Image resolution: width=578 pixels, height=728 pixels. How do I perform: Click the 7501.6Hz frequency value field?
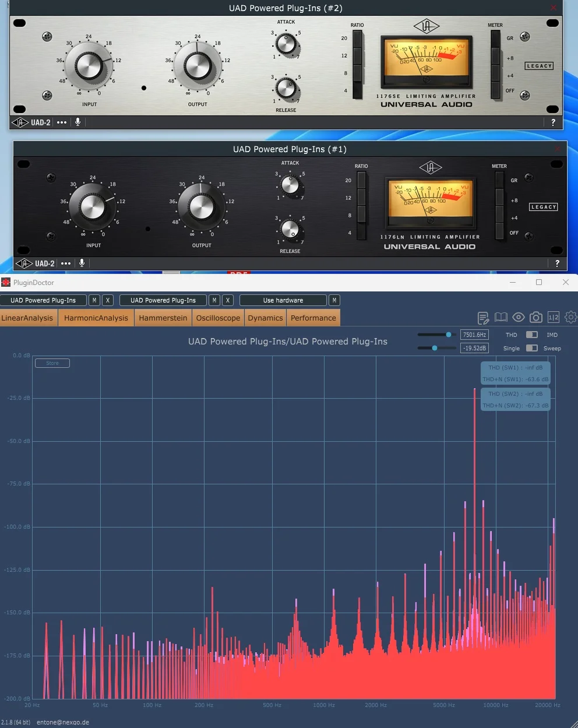[x=474, y=335]
